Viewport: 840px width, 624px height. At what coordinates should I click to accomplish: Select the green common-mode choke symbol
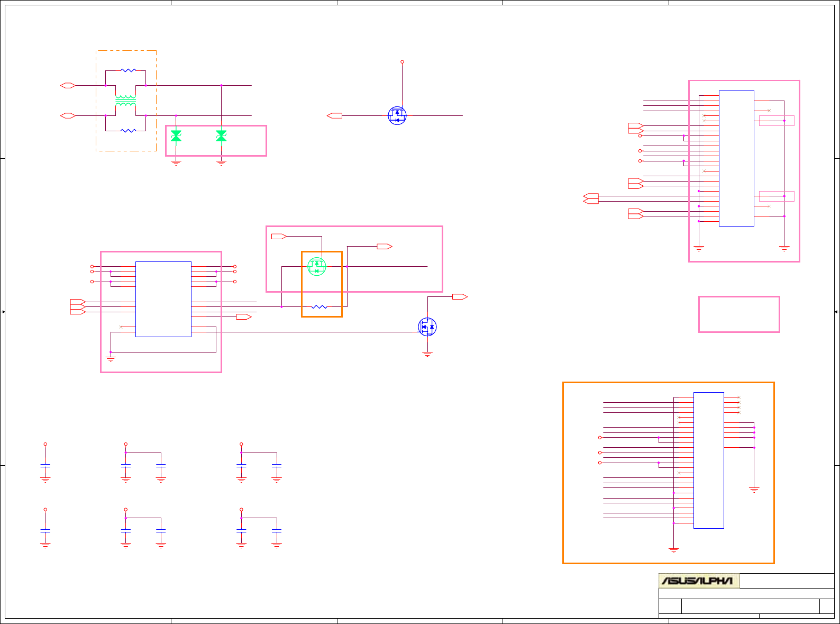125,101
